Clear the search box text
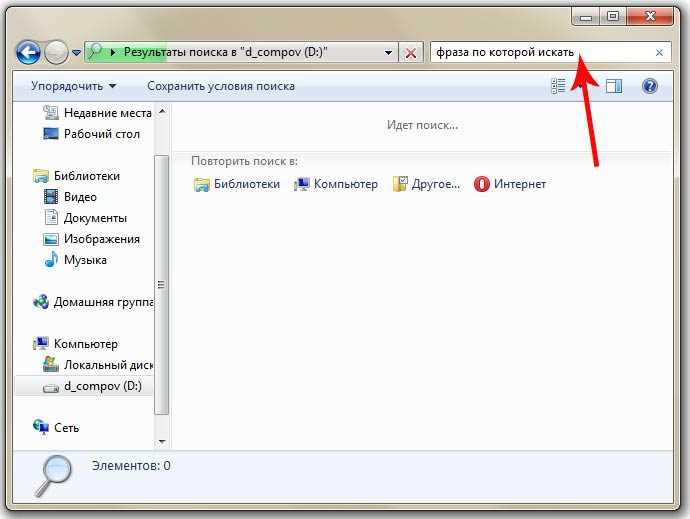 (x=659, y=53)
